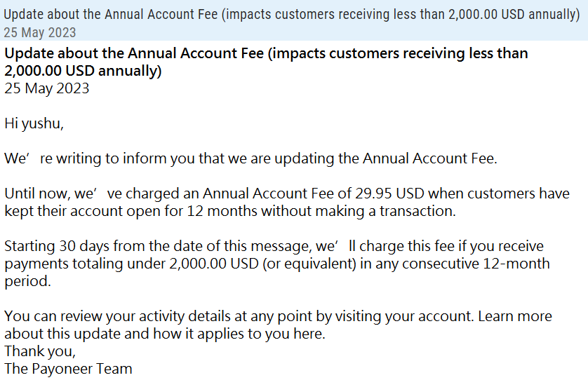This screenshot has width=588, height=380.
Task: Click "consecutive 12-month" text in the message
Action: click(x=476, y=264)
